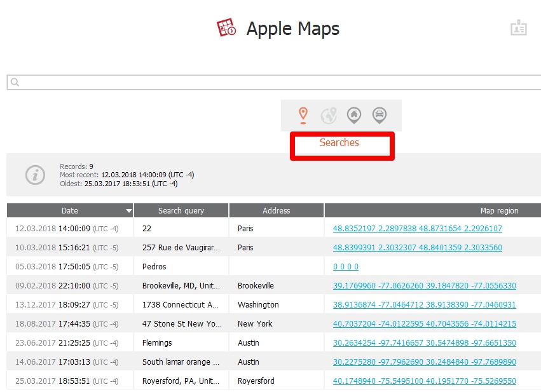
Task: Select the 'Flemings' search query cell
Action: point(181,342)
